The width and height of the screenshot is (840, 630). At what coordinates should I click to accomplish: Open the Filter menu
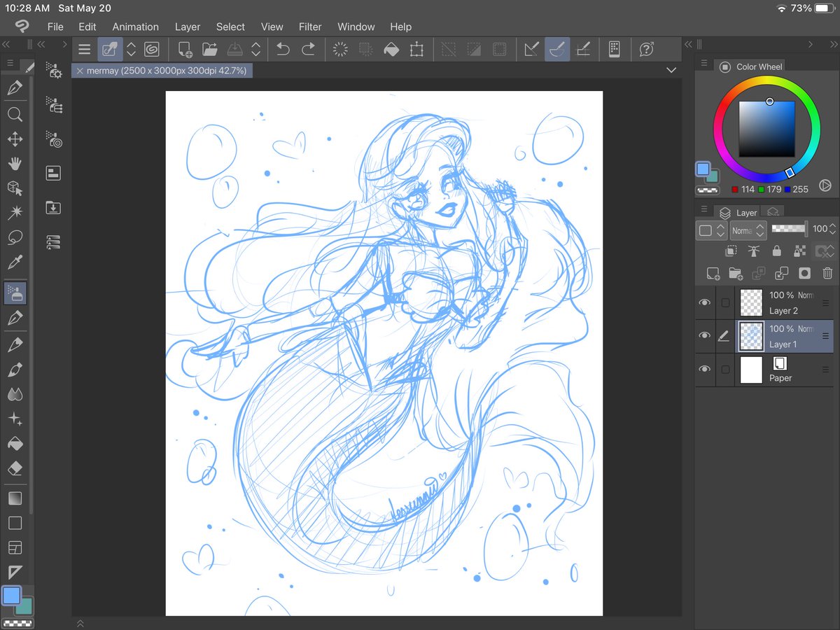[x=310, y=27]
